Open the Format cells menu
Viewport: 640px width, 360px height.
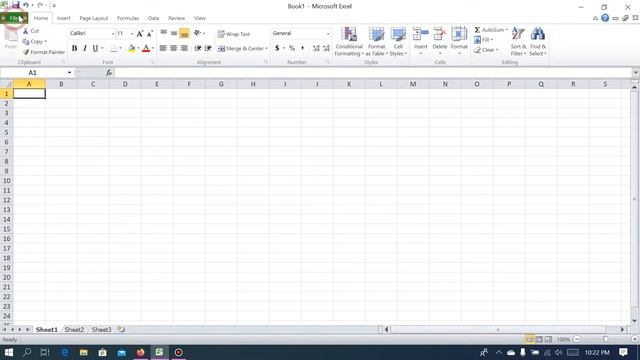pos(459,41)
